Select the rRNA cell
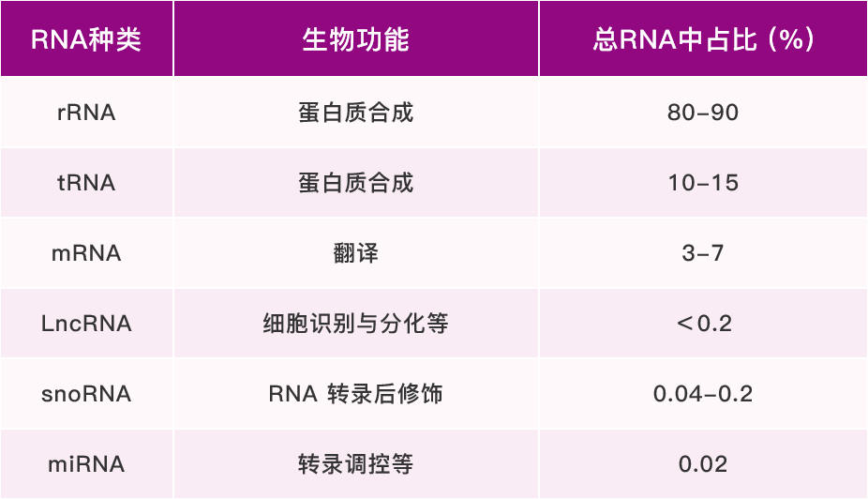The width and height of the screenshot is (868, 499). pos(86,113)
